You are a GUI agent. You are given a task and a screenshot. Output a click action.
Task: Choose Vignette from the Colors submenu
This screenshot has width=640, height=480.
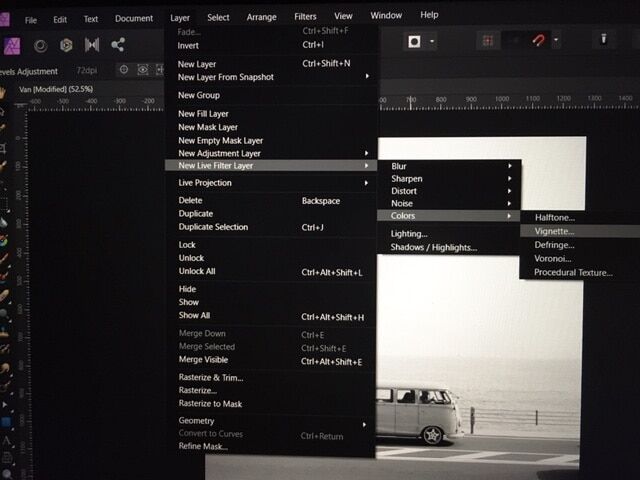[x=554, y=231]
